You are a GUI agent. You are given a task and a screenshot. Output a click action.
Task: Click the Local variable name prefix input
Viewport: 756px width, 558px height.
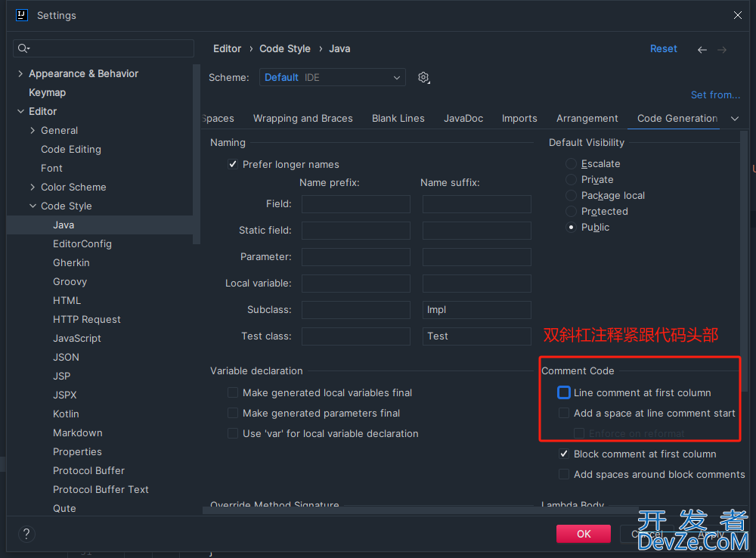[356, 284]
